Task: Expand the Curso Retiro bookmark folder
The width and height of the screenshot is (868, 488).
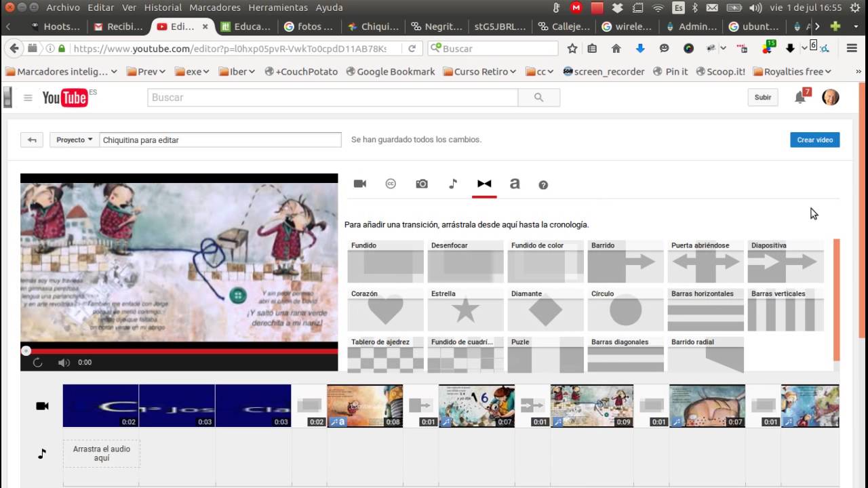Action: 479,72
